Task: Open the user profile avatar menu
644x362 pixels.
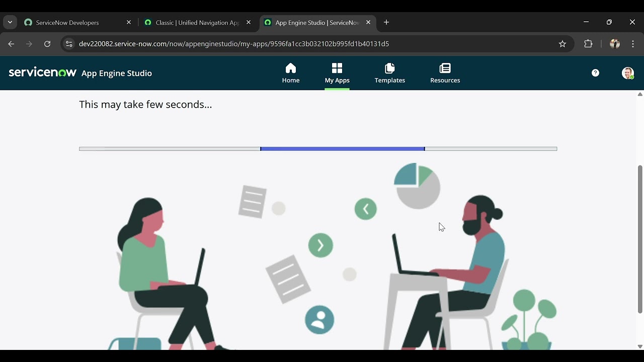Action: [x=628, y=73]
